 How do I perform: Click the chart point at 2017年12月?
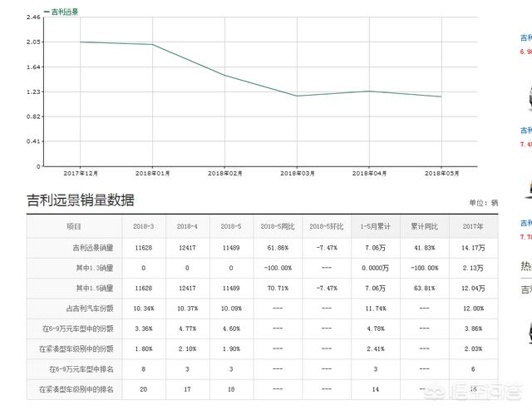point(81,42)
